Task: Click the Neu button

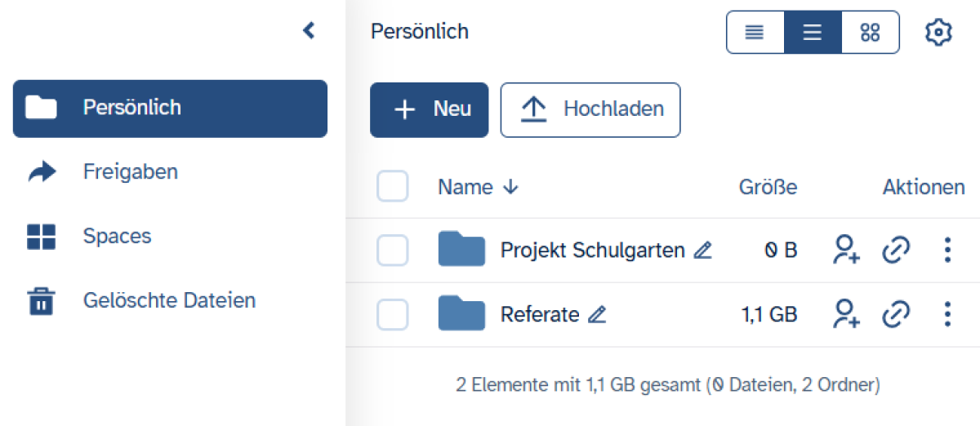Action: [429, 109]
